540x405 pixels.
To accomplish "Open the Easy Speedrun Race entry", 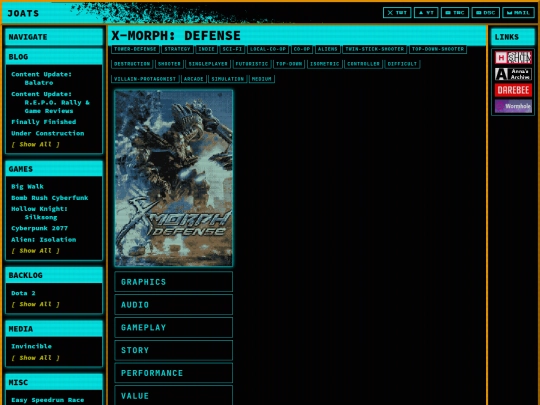I will pos(48,400).
